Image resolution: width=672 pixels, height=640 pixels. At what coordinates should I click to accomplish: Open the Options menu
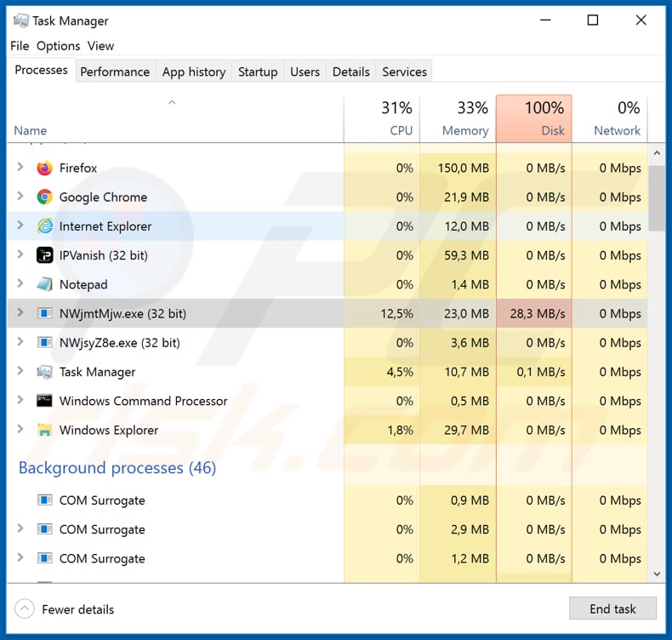pyautogui.click(x=59, y=46)
